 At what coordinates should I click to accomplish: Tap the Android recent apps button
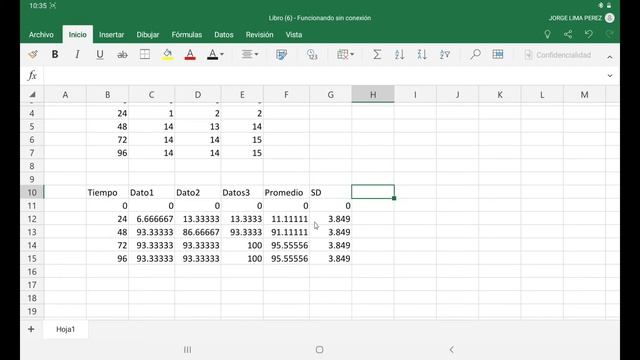coord(188,349)
